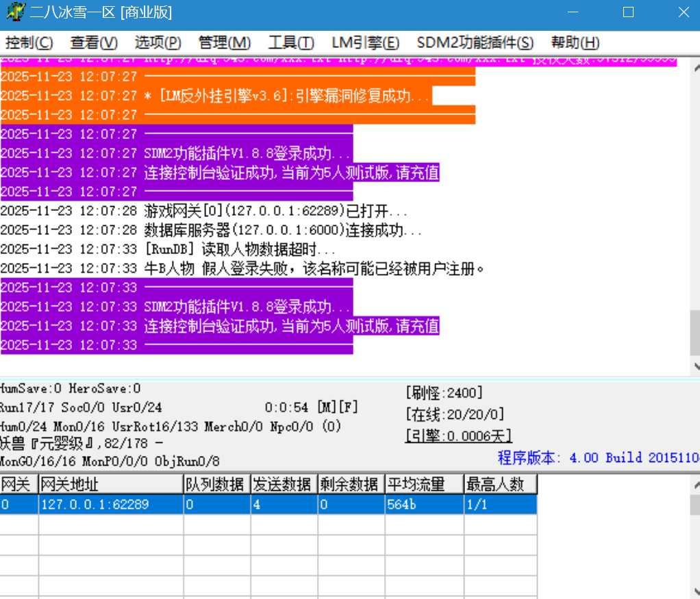Click the 最高人数 column header
The width and height of the screenshot is (700, 599).
(x=500, y=485)
